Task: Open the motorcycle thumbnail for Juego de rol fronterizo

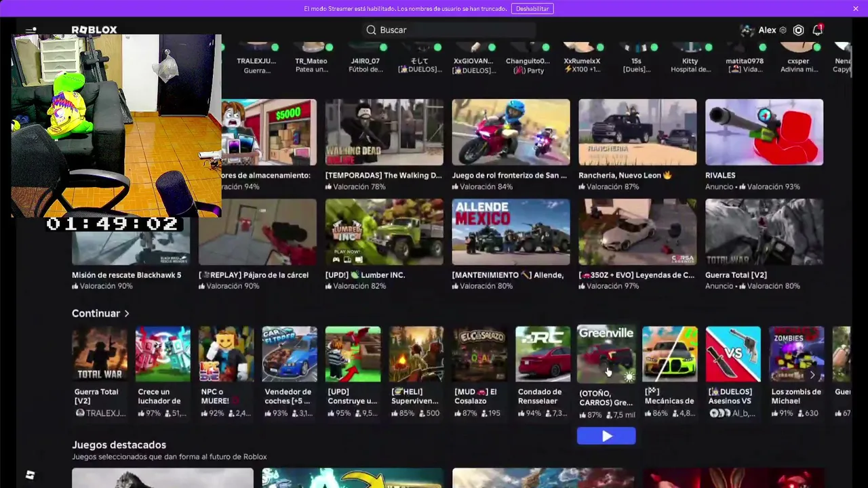Action: click(x=511, y=132)
